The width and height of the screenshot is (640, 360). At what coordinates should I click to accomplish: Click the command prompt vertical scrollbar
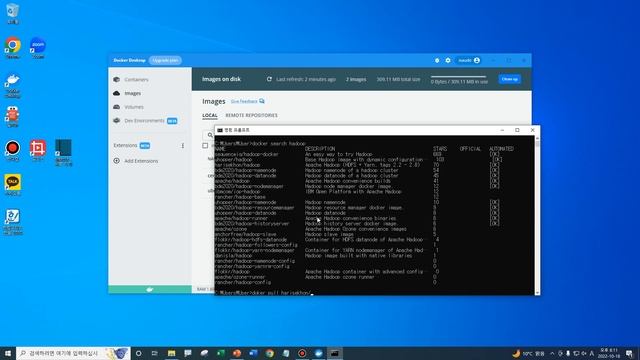coord(537,216)
